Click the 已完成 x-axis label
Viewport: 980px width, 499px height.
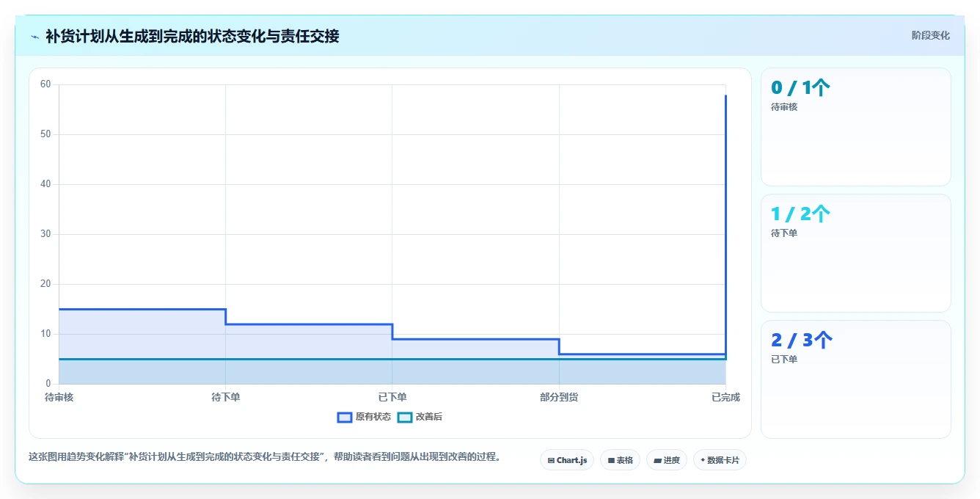point(725,397)
